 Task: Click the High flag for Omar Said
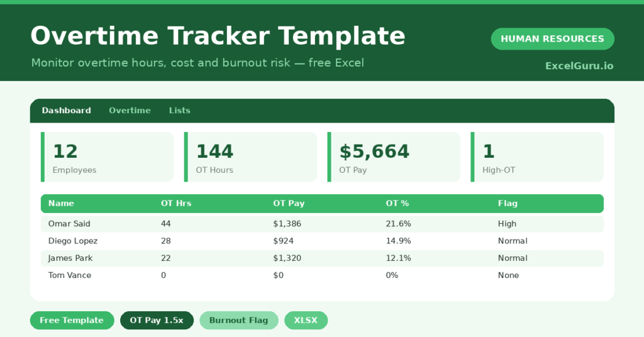pyautogui.click(x=508, y=224)
